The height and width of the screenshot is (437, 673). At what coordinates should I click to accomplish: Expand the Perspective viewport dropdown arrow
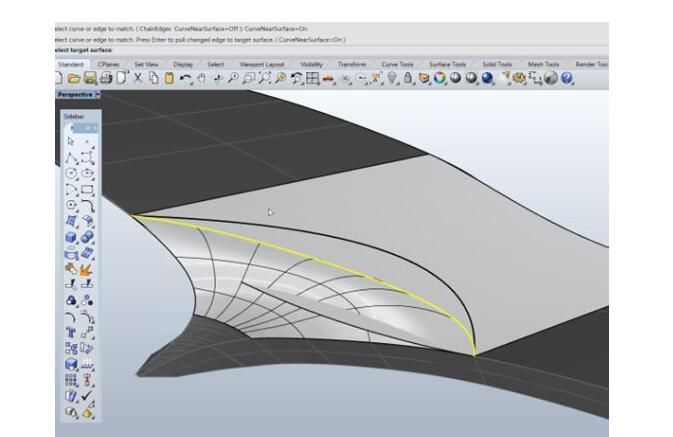coord(98,95)
